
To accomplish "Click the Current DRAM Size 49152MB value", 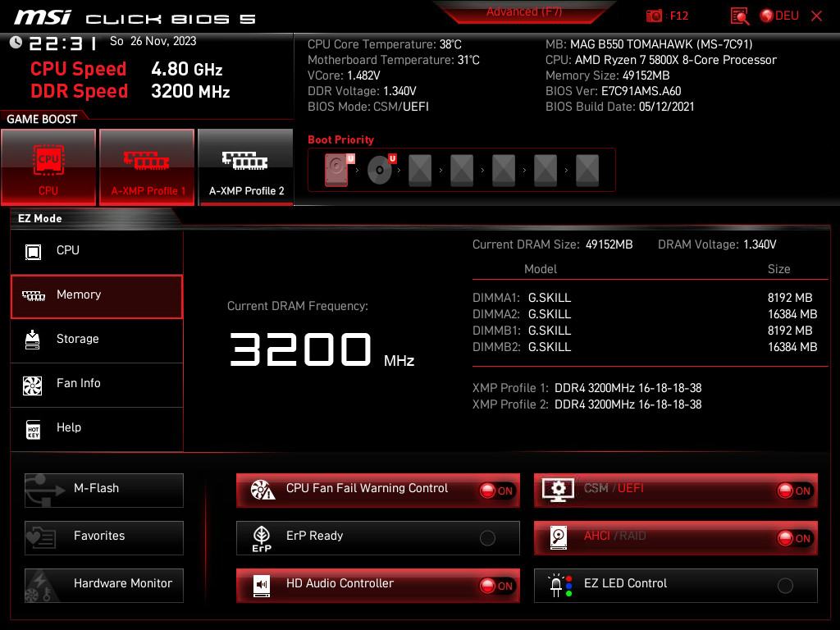I will pos(609,244).
